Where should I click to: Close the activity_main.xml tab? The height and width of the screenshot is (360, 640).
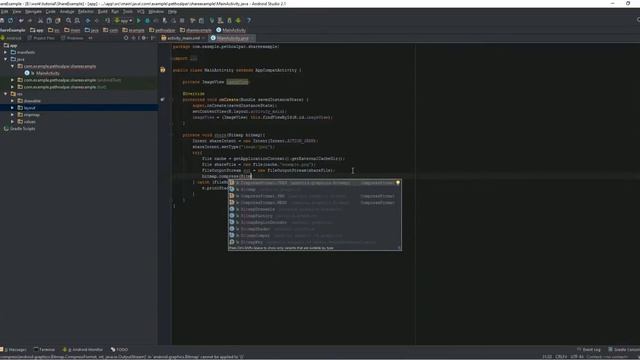point(203,38)
